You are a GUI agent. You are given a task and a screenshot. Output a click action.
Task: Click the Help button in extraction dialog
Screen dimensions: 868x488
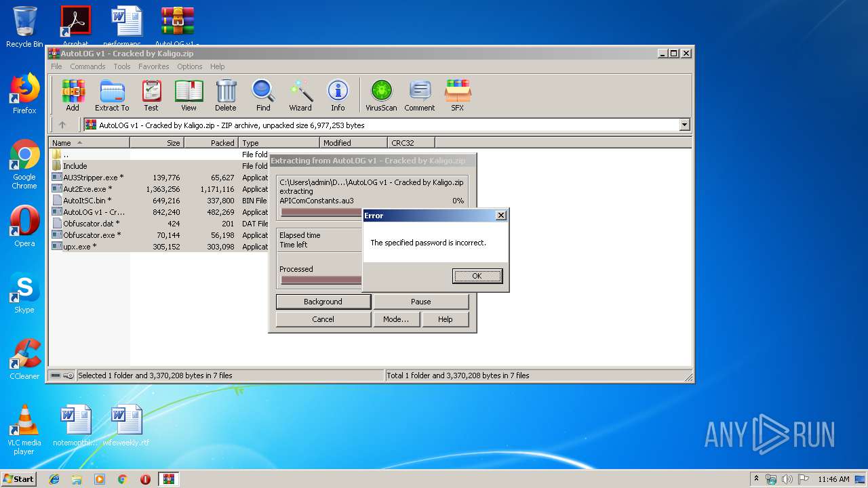tap(445, 319)
